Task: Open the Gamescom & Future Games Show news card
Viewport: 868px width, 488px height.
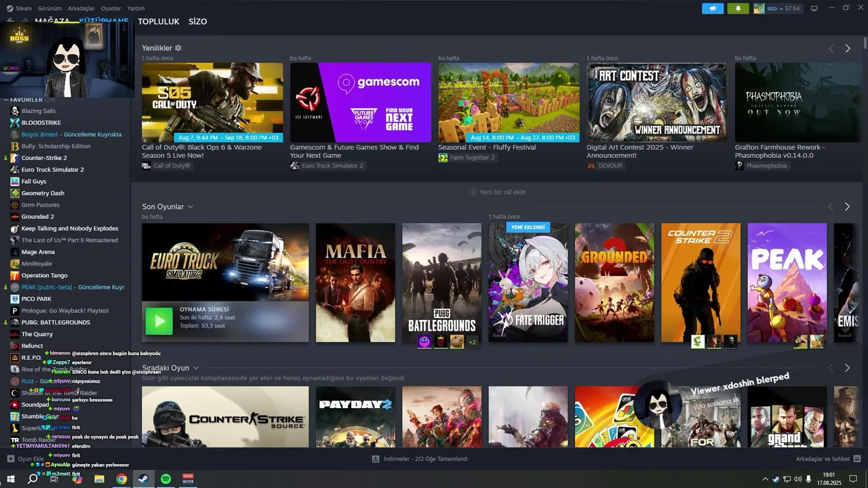Action: coord(361,102)
